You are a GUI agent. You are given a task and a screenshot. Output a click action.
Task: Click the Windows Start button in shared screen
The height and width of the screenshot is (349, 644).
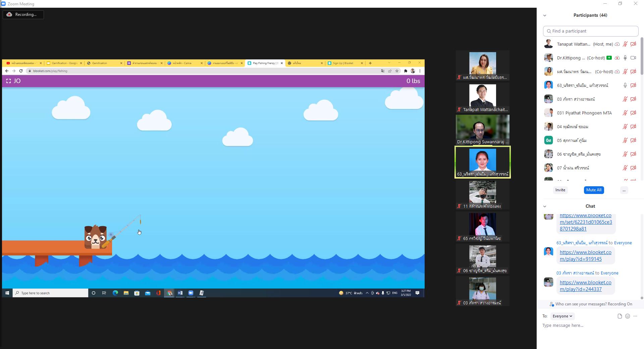click(7, 293)
